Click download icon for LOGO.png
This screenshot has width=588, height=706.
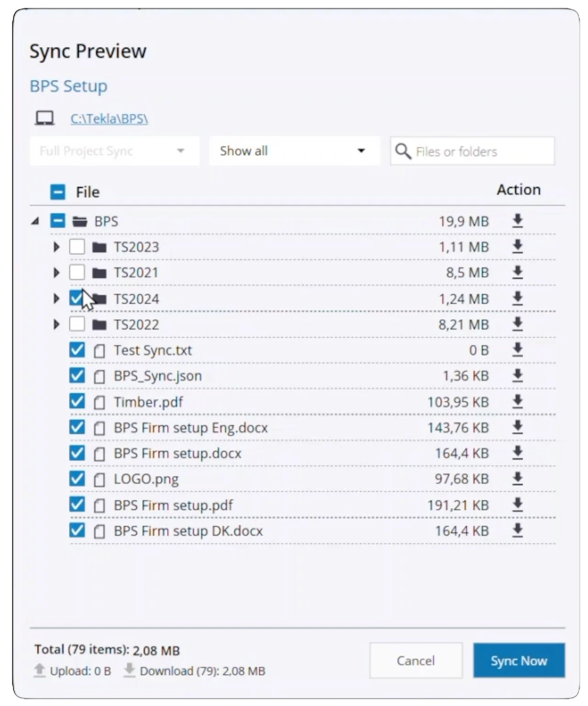click(x=517, y=478)
